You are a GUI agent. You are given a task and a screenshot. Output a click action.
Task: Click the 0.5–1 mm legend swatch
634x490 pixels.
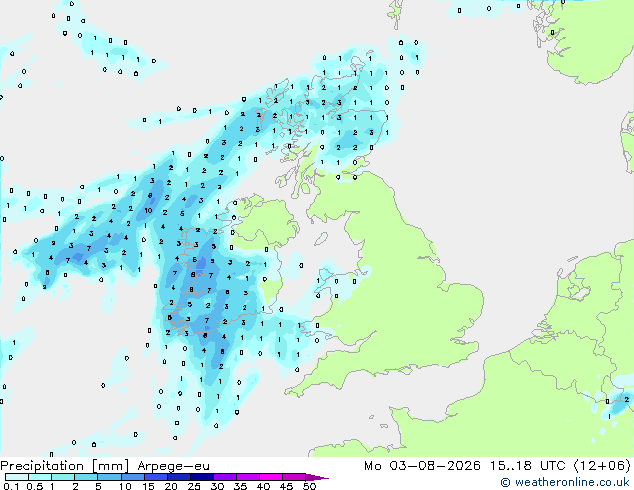(40, 477)
